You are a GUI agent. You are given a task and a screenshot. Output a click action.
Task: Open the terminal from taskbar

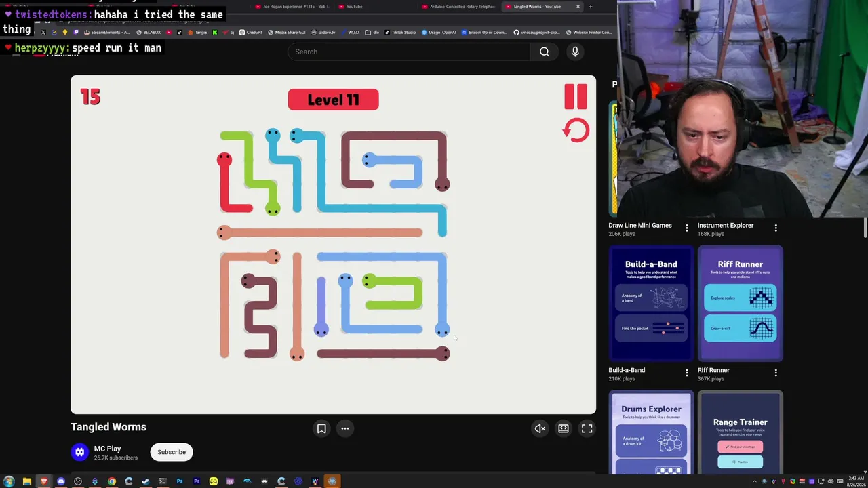pos(163,481)
